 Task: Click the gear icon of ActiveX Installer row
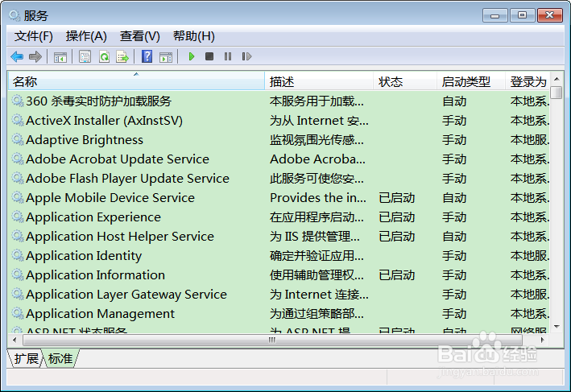[18, 120]
